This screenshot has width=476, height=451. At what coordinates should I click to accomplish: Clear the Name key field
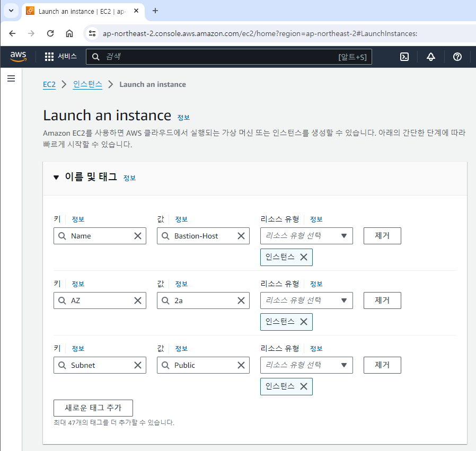[x=138, y=236]
